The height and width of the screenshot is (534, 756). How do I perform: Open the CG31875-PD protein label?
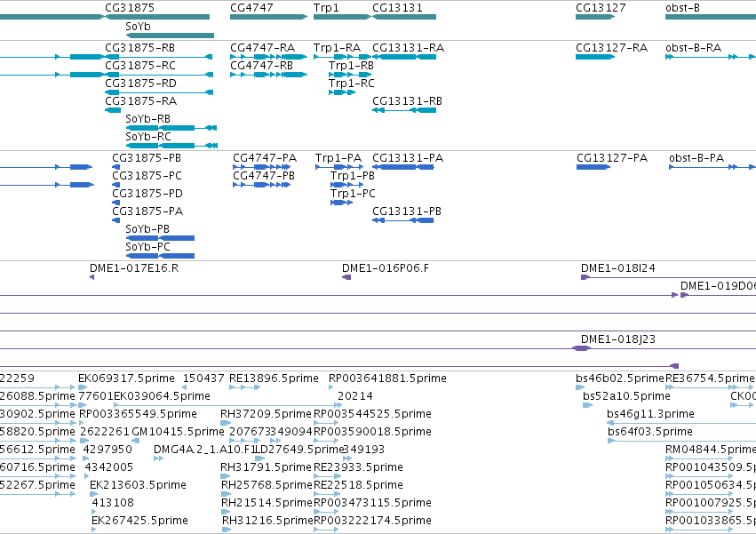coord(147,194)
